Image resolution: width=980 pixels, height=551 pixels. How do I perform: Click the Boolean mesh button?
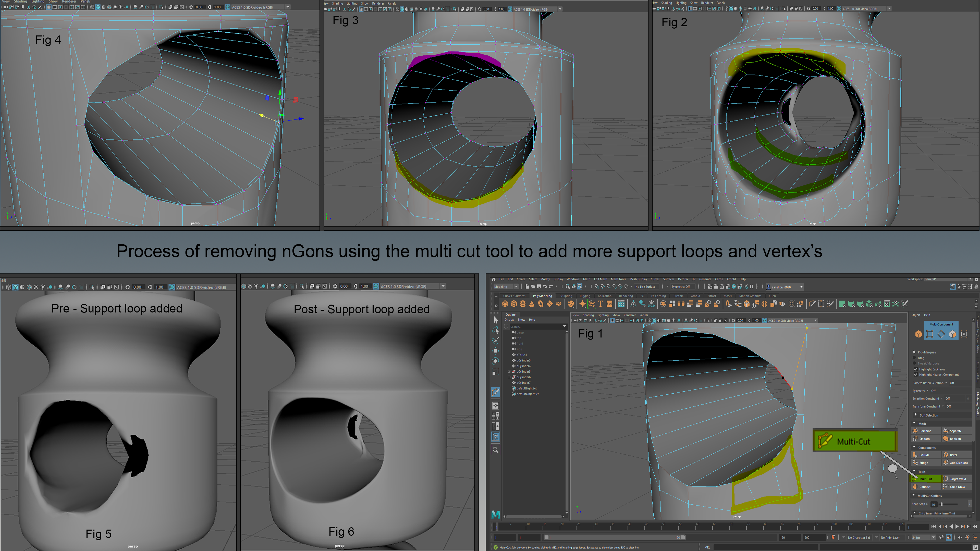point(955,439)
